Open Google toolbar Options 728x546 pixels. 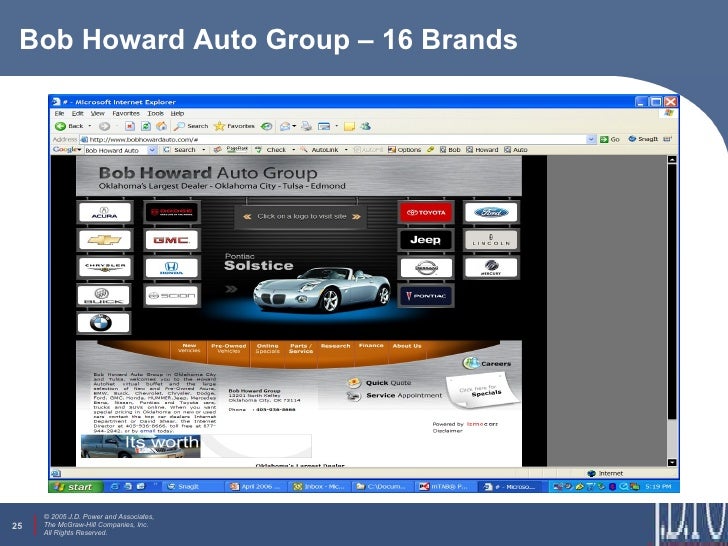404,150
